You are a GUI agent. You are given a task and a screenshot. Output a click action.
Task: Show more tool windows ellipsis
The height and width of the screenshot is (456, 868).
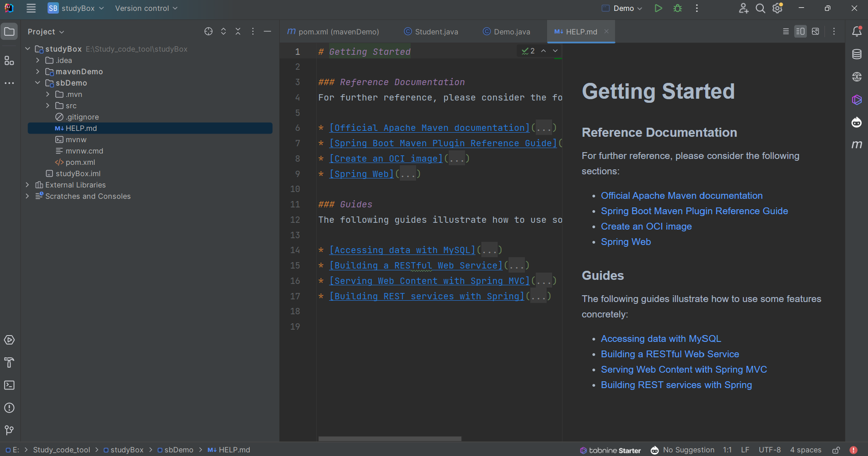point(9,83)
